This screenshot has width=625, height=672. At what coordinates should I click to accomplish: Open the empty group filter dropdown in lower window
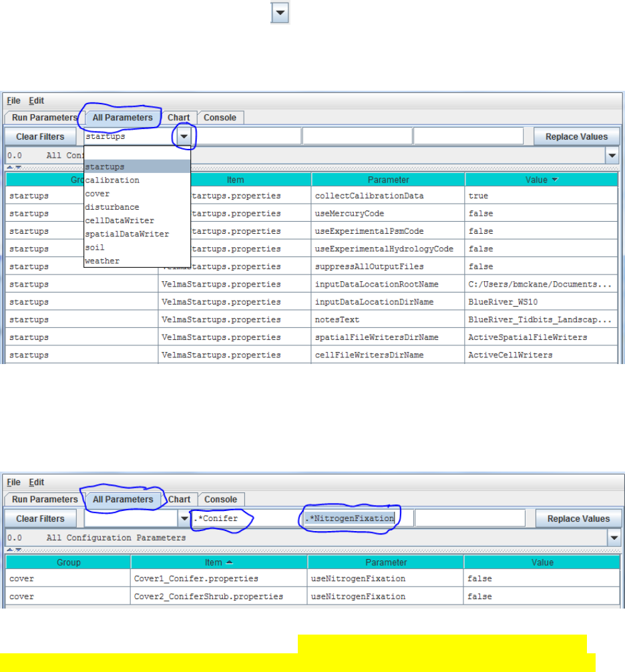coord(184,518)
